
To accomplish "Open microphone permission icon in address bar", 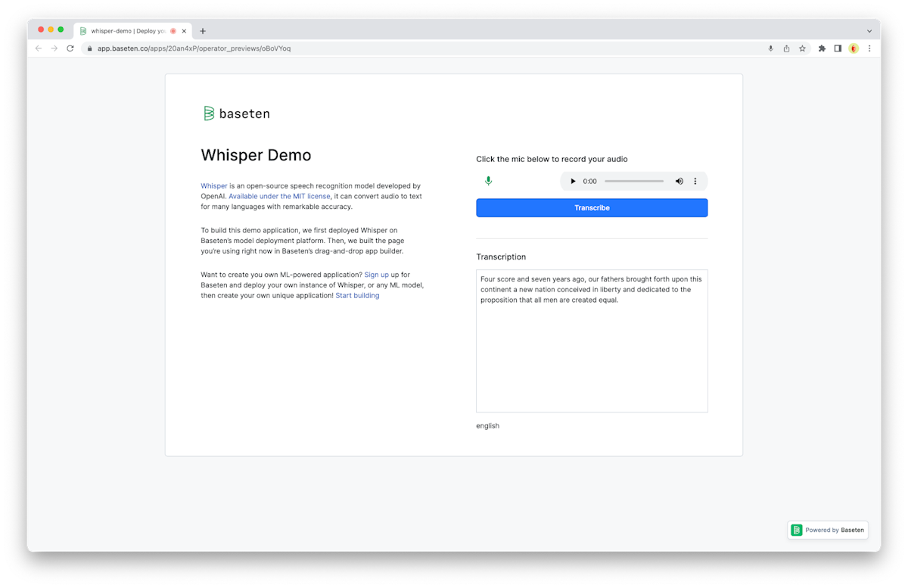I will (x=771, y=48).
